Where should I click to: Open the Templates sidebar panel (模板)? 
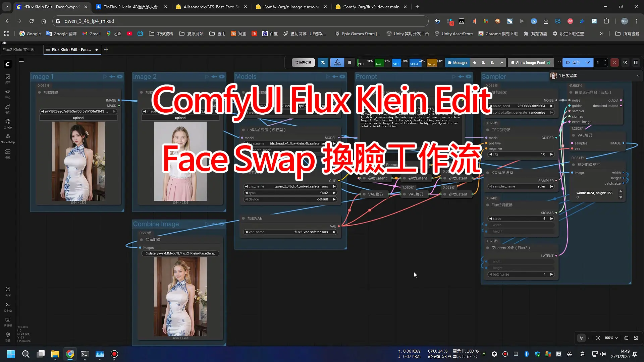point(8,154)
